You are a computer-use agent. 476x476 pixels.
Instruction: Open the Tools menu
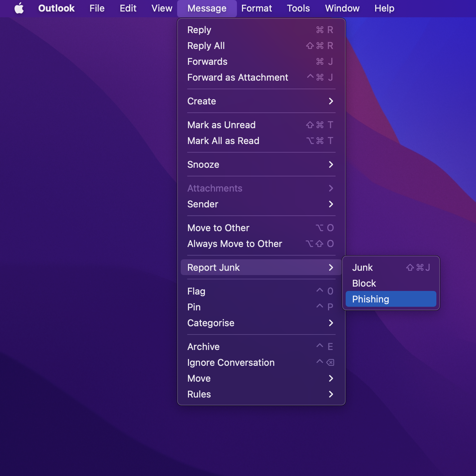298,8
